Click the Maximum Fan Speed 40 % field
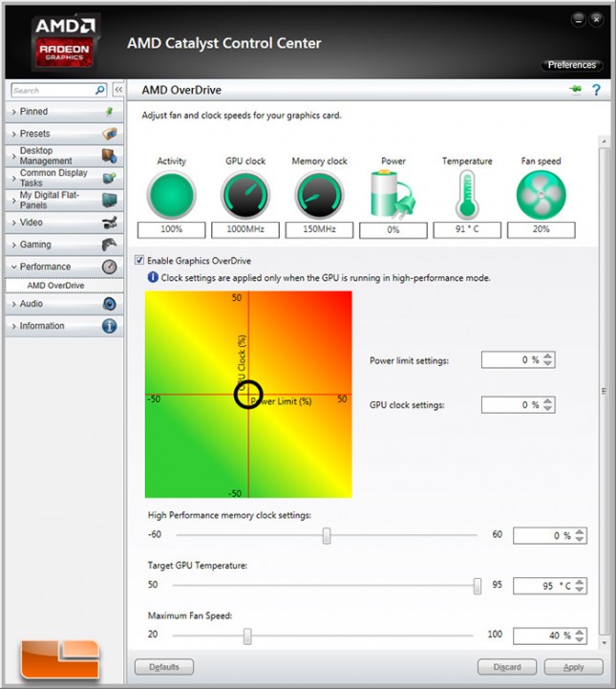Screen dimensions: 616x689 550,635
